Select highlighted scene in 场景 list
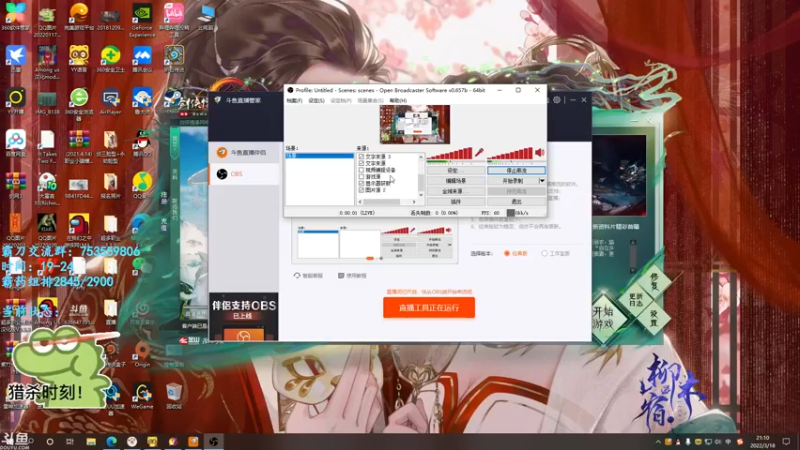 click(x=319, y=156)
